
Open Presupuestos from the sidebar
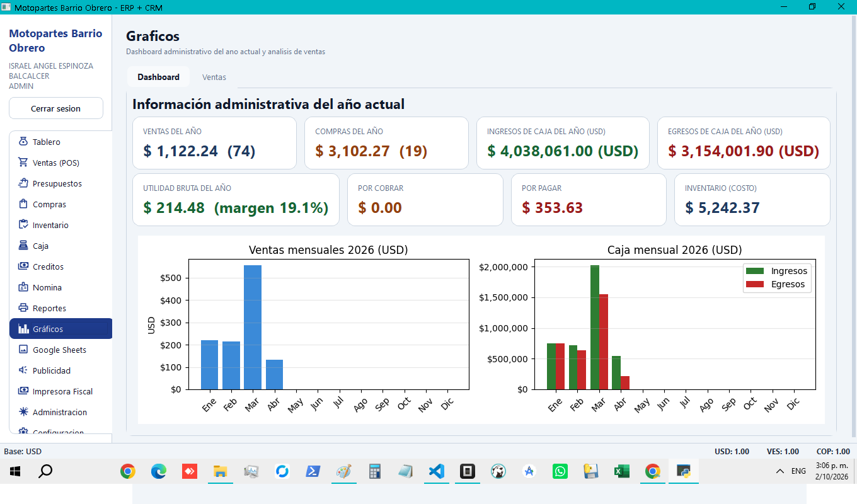pyautogui.click(x=61, y=183)
